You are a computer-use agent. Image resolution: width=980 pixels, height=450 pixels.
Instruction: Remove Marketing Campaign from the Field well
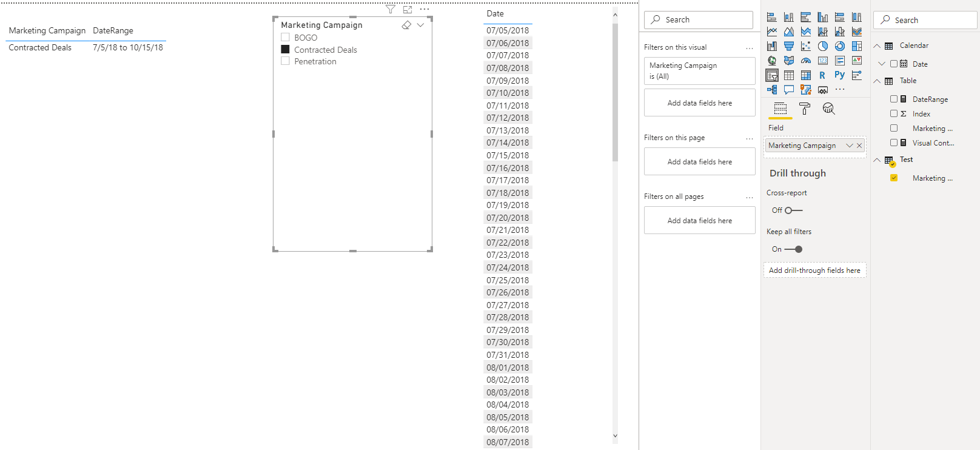859,146
